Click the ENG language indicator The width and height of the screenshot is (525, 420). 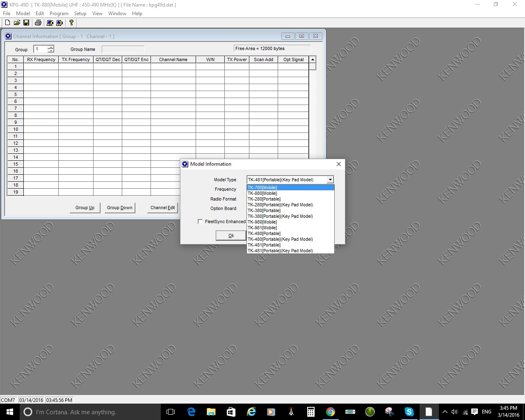coord(486,412)
